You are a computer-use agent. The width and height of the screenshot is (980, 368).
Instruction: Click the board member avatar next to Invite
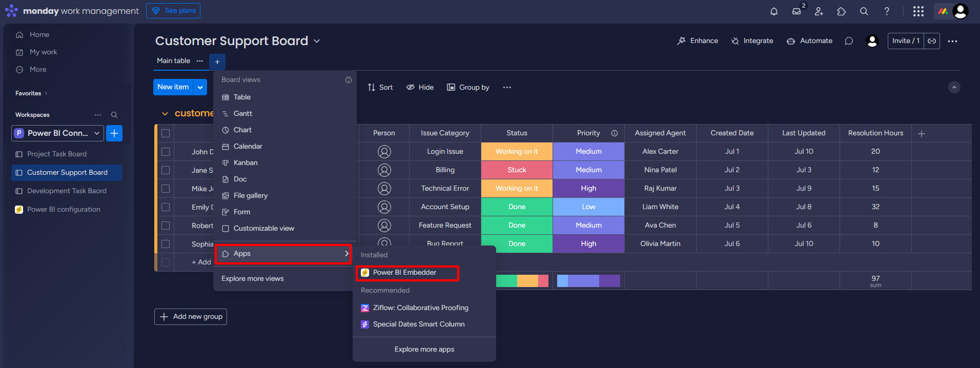(872, 41)
